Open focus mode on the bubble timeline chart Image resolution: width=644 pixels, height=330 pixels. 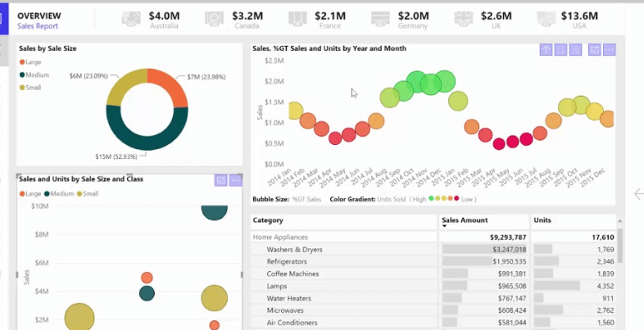pyautogui.click(x=595, y=50)
